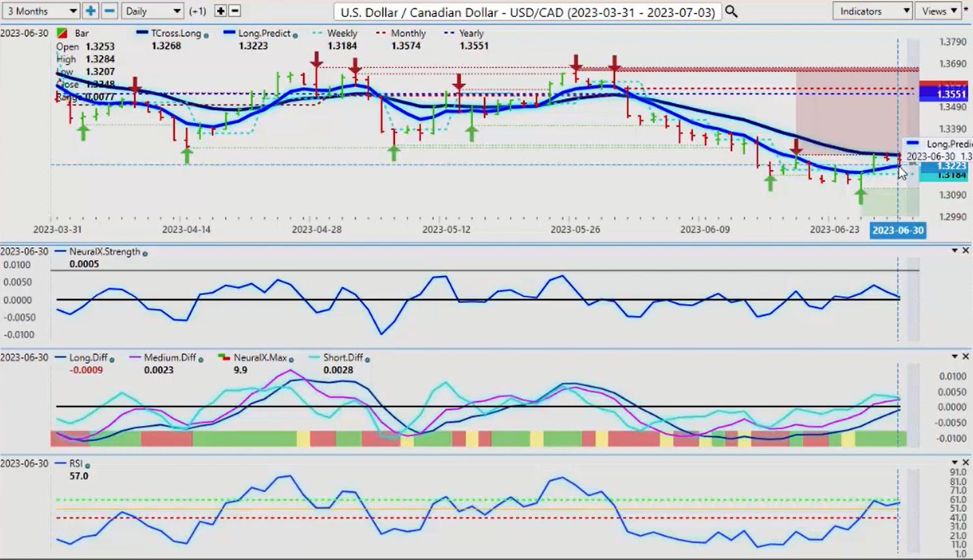The width and height of the screenshot is (973, 560).
Task: Click the Monthly value 1.3574
Action: click(x=405, y=46)
